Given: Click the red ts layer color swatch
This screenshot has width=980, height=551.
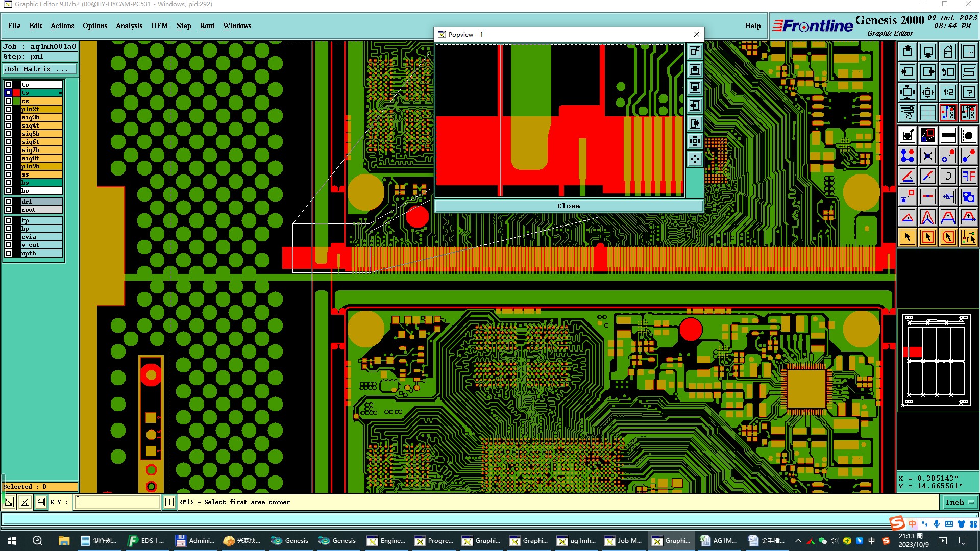Looking at the screenshot, I should click(16, 93).
